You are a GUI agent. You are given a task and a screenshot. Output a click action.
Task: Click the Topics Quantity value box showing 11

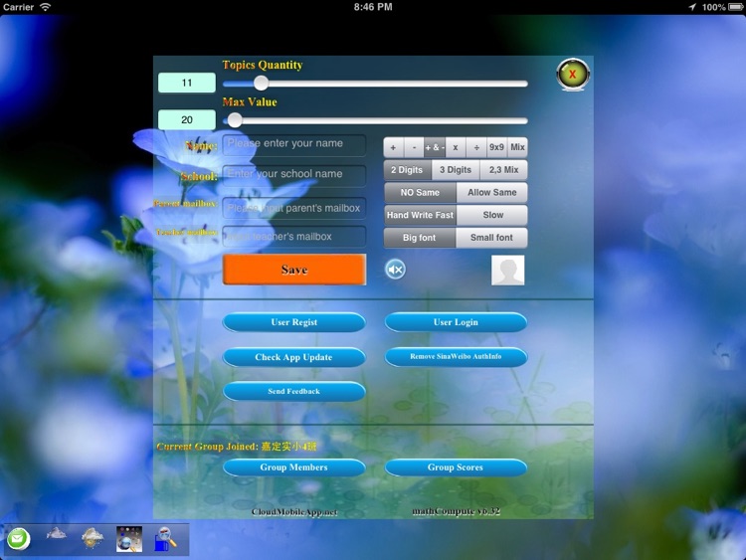(187, 83)
